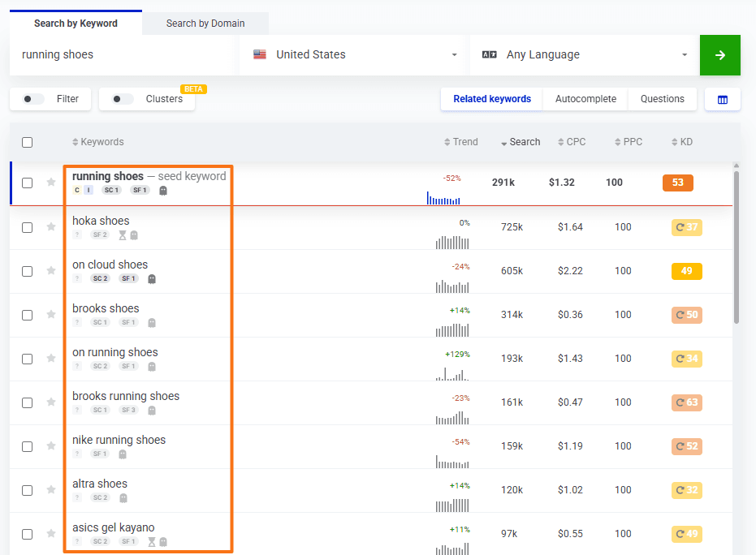Click the SF 3 badge under brooks running shoes

129,410
